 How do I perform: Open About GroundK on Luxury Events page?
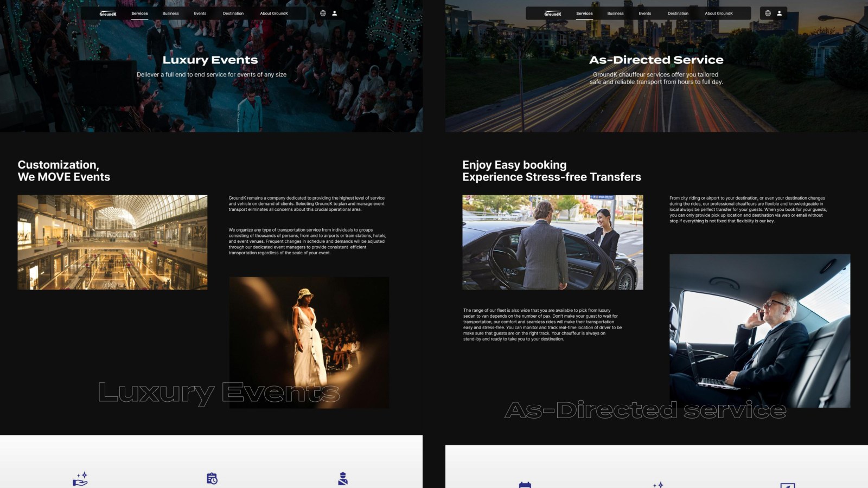(274, 14)
